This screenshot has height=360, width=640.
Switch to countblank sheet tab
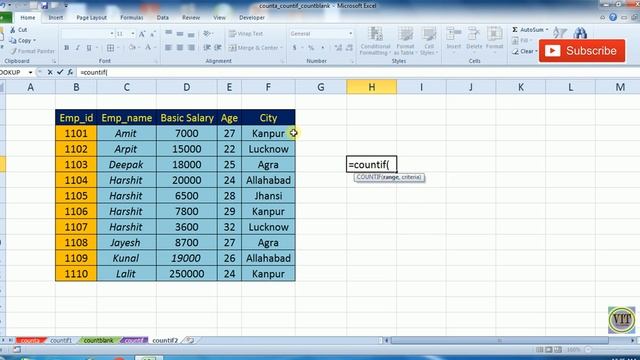[98, 340]
